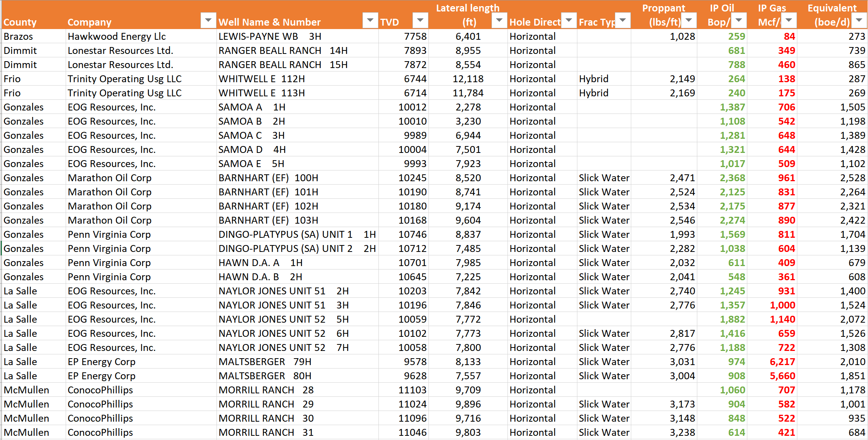Open the IP Oil filter dropdown
The image size is (868, 440).
pyautogui.click(x=739, y=20)
